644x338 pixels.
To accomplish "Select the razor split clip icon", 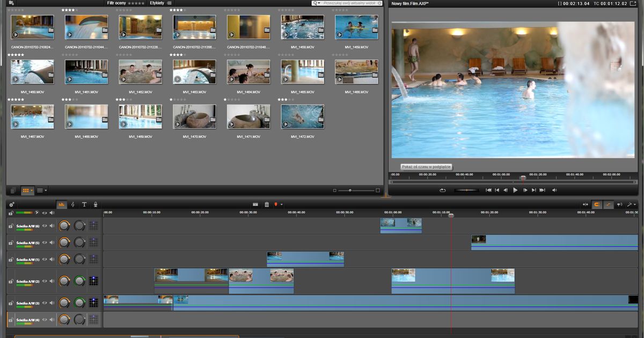I will 255,204.
